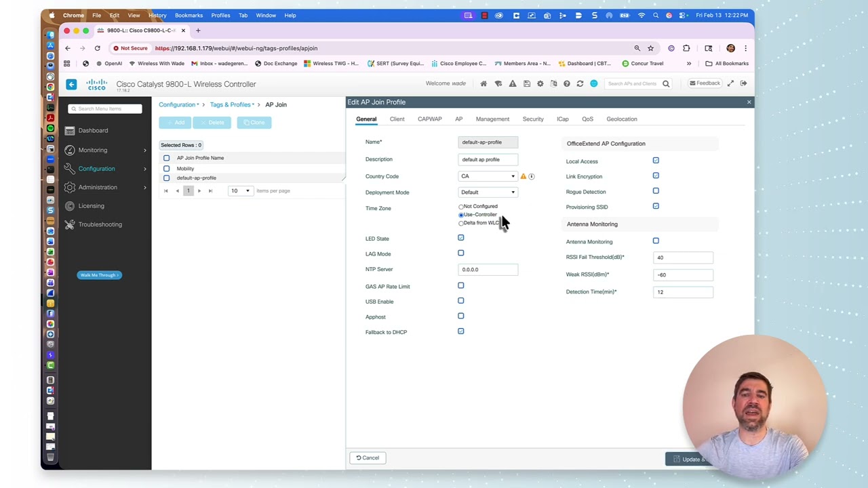Click the Walk Me Through button
The width and height of the screenshot is (868, 488).
(99, 275)
